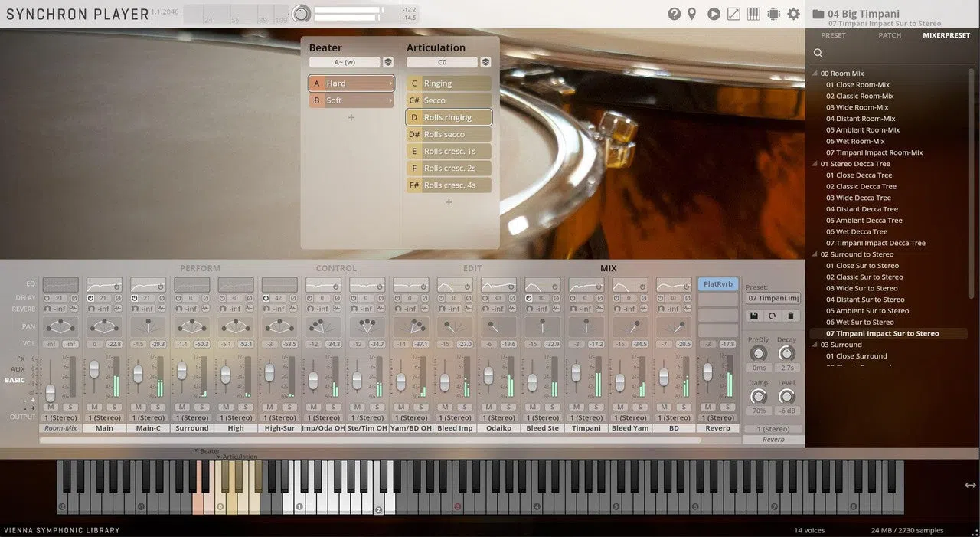This screenshot has height=537, width=980.
Task: Click the round knob icon in top bar
Action: click(x=302, y=13)
